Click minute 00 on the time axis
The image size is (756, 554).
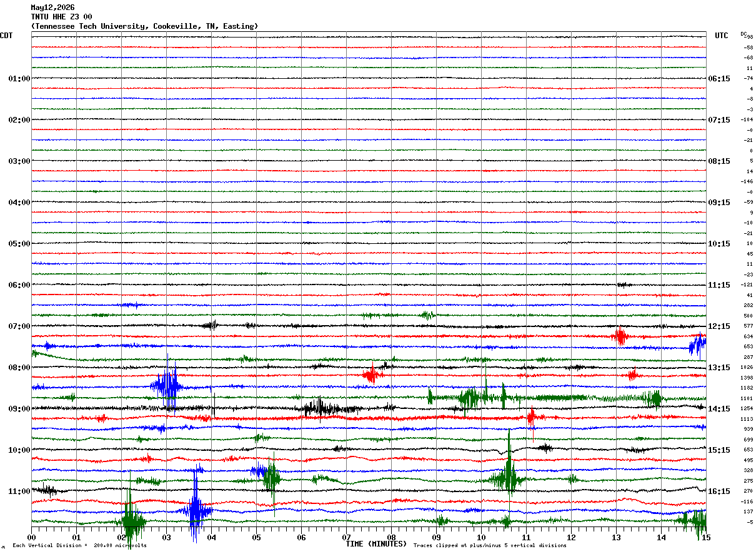(x=31, y=537)
